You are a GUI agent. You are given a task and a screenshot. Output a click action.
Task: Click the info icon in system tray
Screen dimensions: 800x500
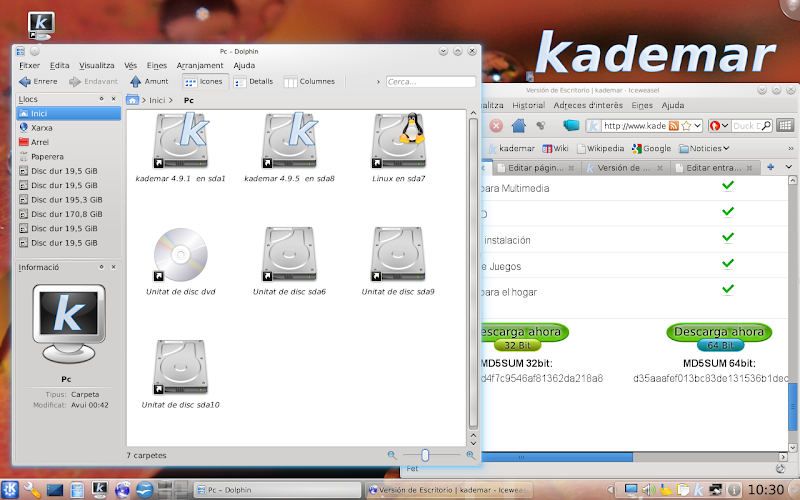point(734,490)
